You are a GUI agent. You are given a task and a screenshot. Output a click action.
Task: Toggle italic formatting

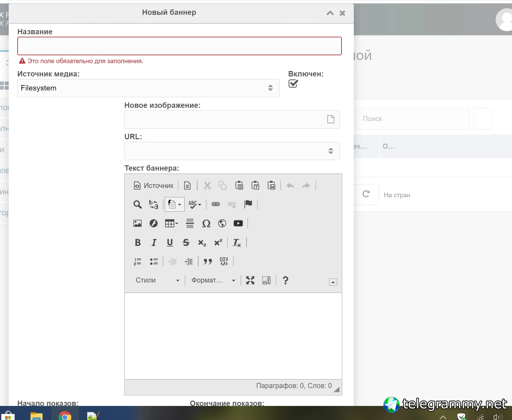click(x=154, y=242)
